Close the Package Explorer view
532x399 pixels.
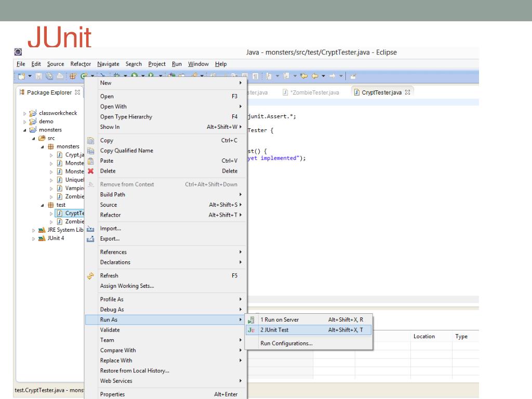77,92
